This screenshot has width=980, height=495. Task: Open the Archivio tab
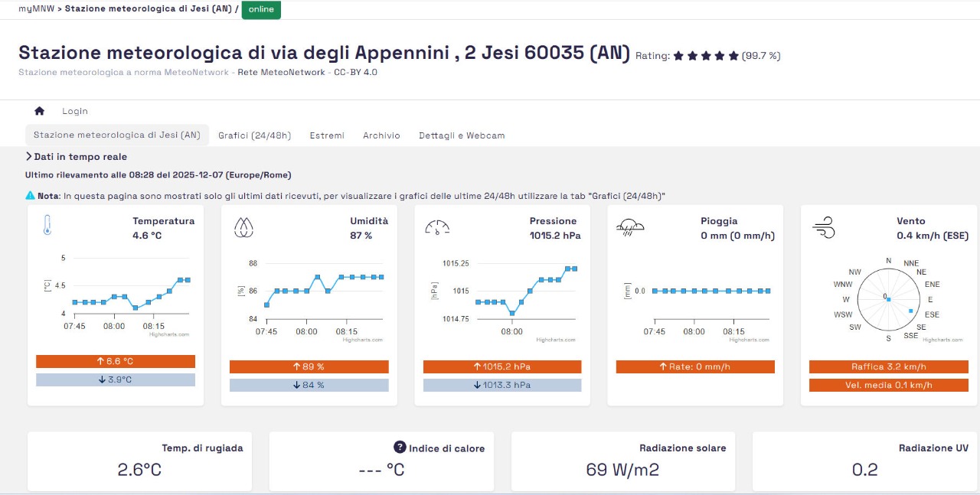[381, 135]
